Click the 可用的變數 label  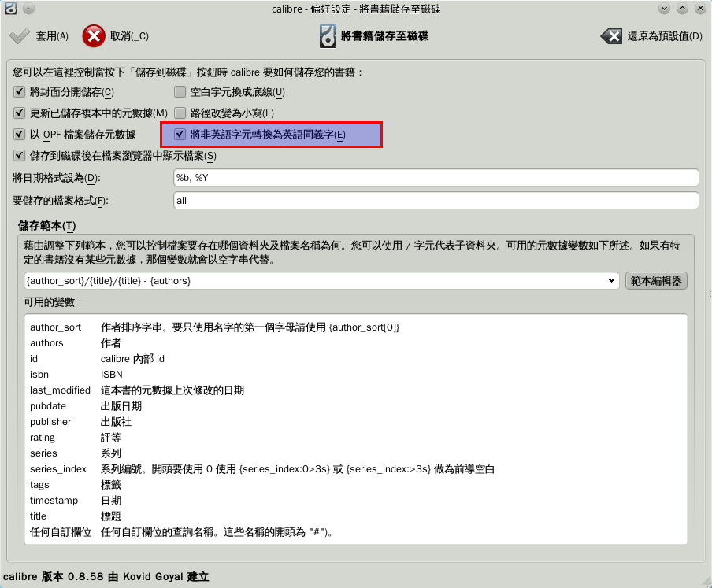pyautogui.click(x=54, y=302)
